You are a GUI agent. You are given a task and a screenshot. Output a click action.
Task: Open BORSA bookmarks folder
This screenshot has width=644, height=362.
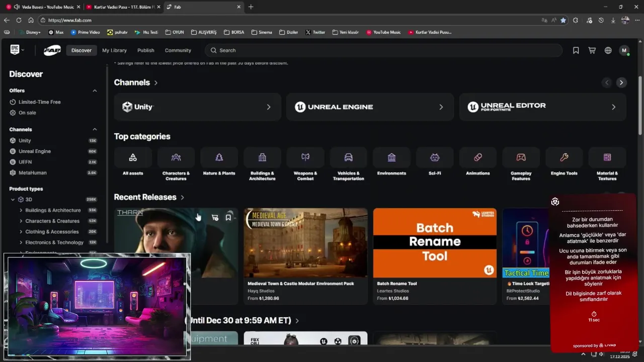tap(234, 32)
